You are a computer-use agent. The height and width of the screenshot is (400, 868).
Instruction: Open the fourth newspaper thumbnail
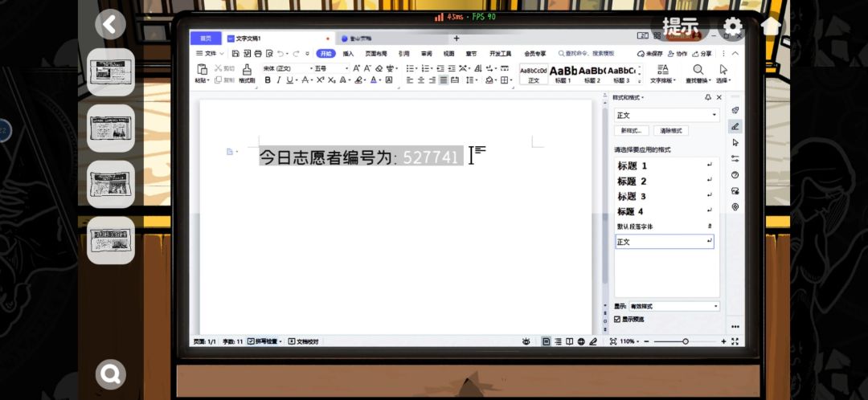(111, 240)
